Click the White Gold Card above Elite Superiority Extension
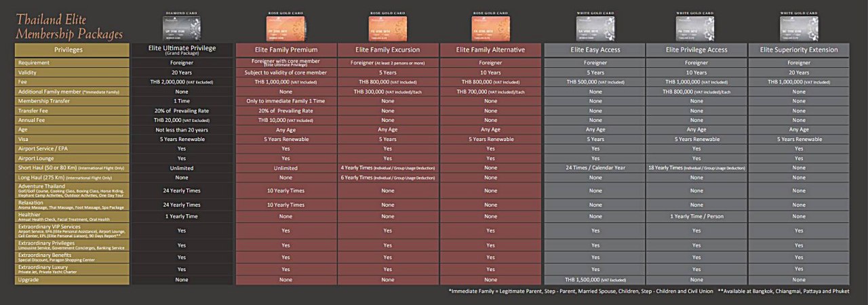The image size is (868, 305). (x=798, y=28)
